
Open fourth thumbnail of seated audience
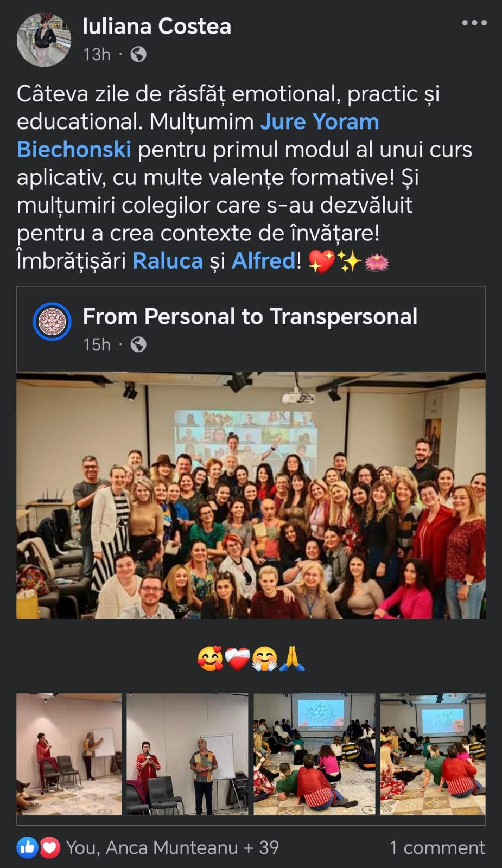(x=433, y=754)
